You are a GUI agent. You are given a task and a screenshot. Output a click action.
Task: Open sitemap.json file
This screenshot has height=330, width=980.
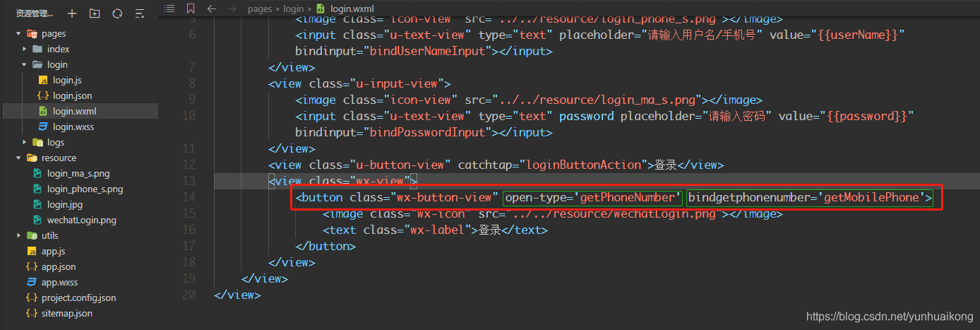pyautogui.click(x=67, y=313)
